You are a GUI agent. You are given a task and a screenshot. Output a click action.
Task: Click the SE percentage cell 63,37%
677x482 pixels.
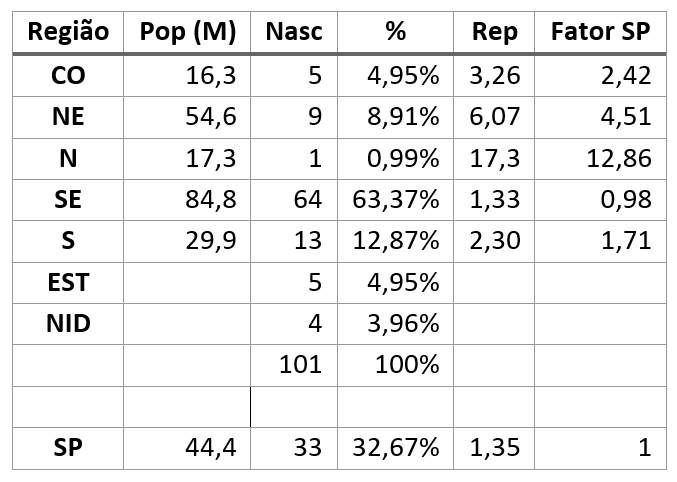click(395, 200)
